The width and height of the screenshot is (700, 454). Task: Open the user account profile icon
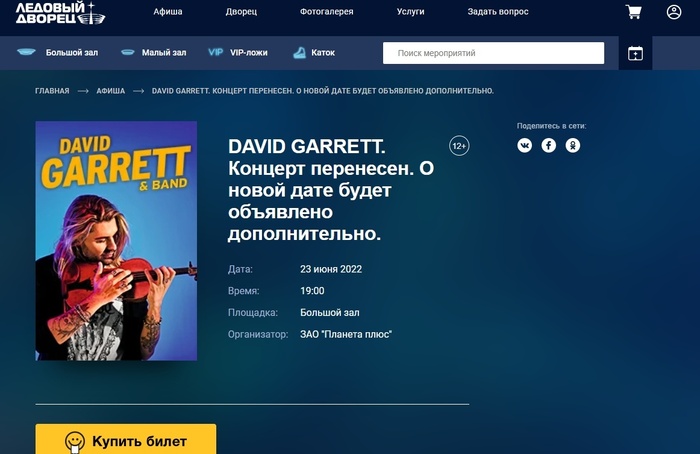(674, 12)
